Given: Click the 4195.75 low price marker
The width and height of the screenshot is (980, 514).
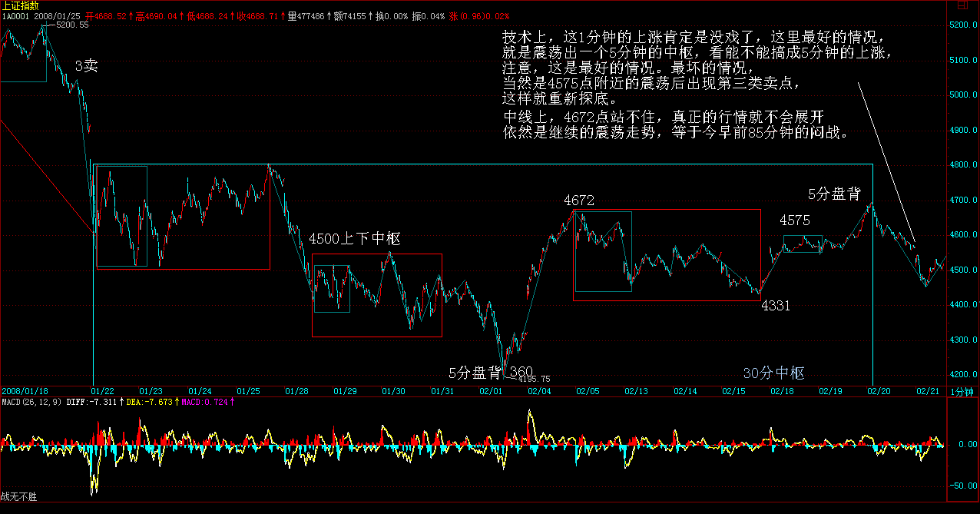Looking at the screenshot, I should 535,379.
